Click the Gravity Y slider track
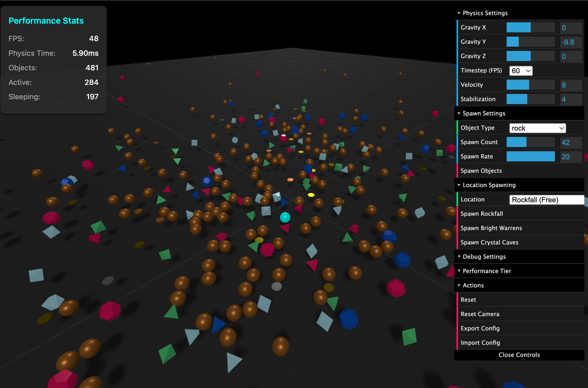This screenshot has height=388, width=588. pos(530,42)
